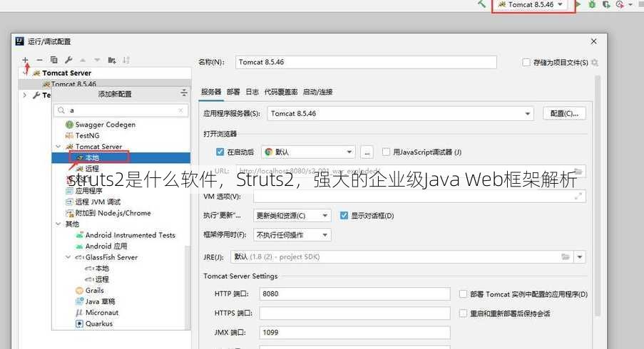Viewport: 644px width, 349px height.
Task: Select 附加到 Node.js/Chrome configuration type
Action: pos(108,213)
